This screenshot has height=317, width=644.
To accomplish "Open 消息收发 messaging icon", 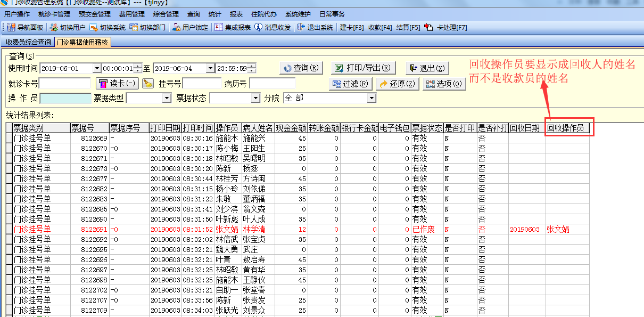I will 259,27.
